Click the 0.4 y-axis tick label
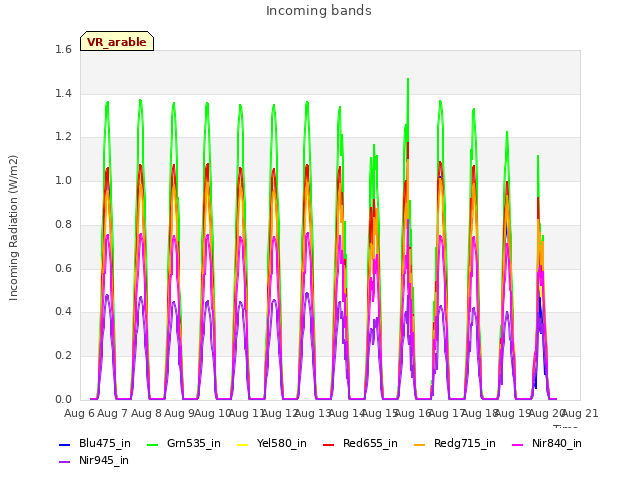 (63, 312)
